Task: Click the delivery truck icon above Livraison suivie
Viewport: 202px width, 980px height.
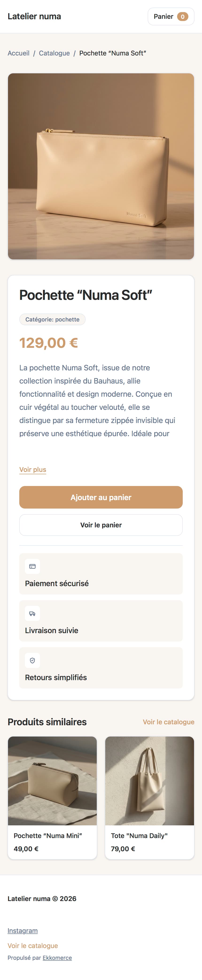Action: [x=33, y=613]
